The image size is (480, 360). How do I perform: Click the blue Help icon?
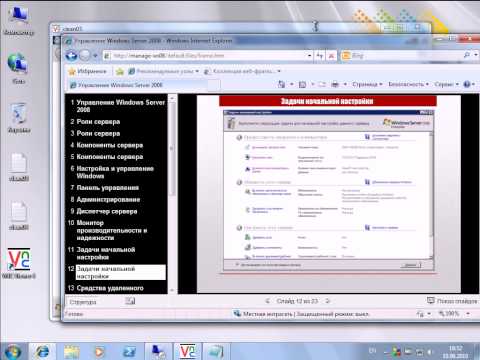(467, 85)
